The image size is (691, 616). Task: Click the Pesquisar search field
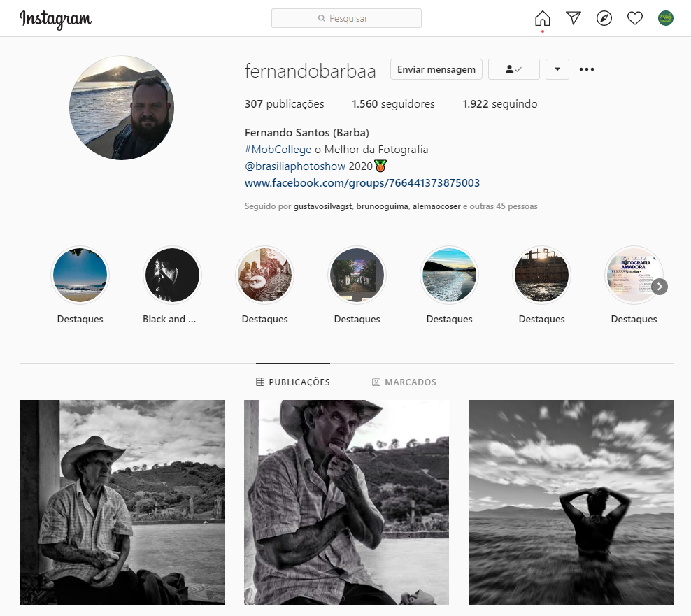pyautogui.click(x=346, y=18)
